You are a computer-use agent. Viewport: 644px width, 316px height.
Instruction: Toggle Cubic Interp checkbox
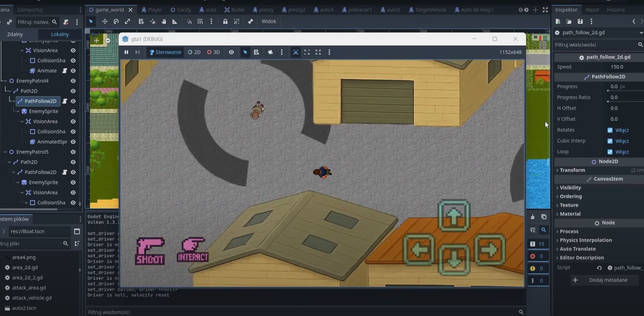610,141
